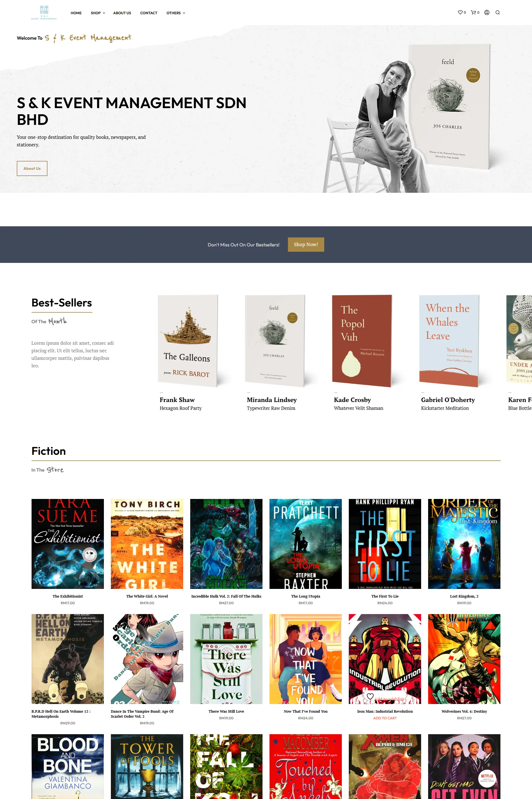The height and width of the screenshot is (799, 532).
Task: Open The Popol Vuh book cover
Action: [362, 341]
